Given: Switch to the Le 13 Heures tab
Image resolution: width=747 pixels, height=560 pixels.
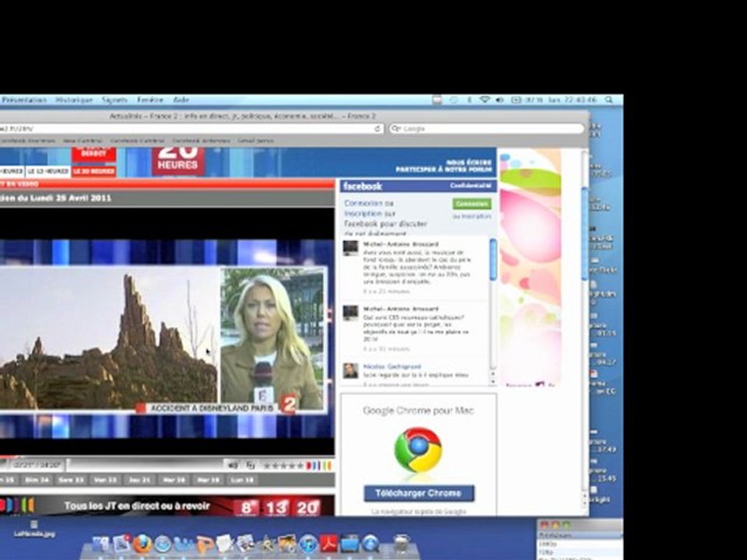Looking at the screenshot, I should [x=47, y=171].
